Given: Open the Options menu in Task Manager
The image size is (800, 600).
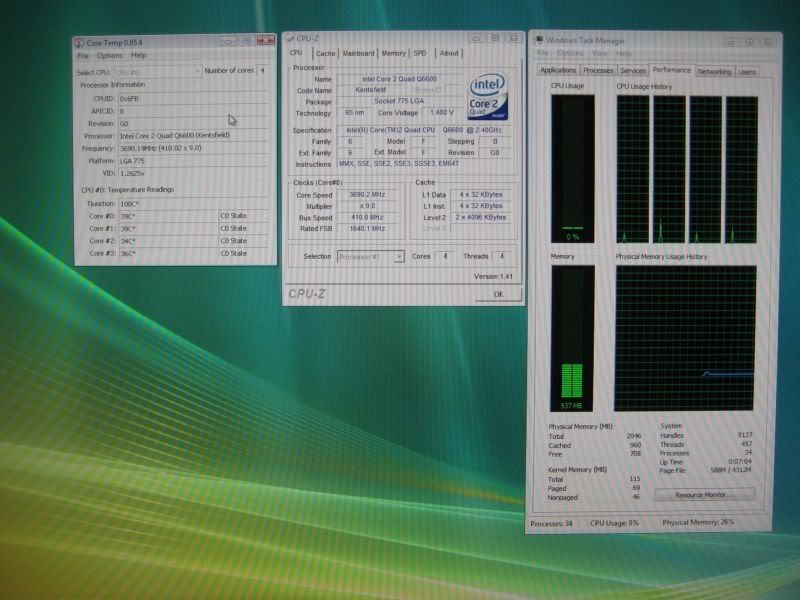Looking at the screenshot, I should pos(570,53).
